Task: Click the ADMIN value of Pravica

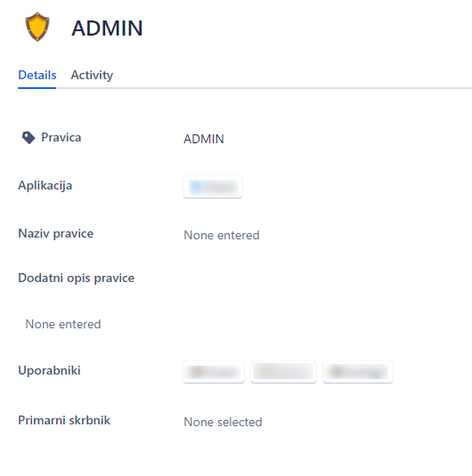Action: pyautogui.click(x=204, y=139)
